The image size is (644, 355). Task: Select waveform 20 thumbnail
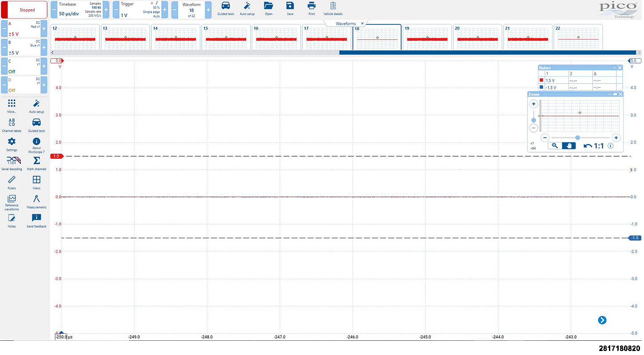tap(477, 37)
